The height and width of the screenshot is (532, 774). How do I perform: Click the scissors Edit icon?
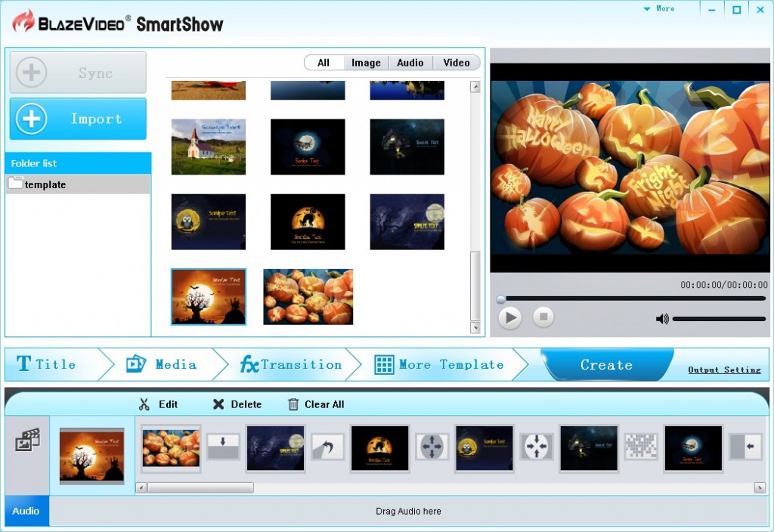coord(144,404)
